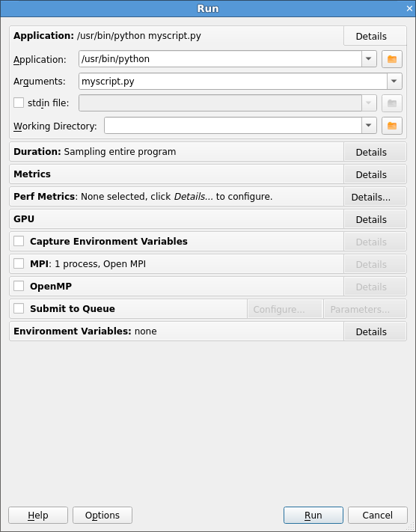Browse for working directory folder icon
The image size is (416, 532).
(x=392, y=126)
